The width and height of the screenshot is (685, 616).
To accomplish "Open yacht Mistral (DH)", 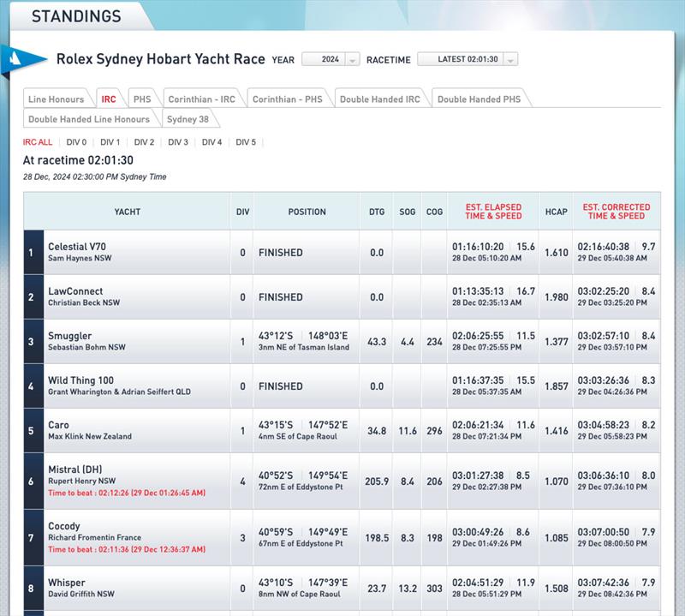I will 75,469.
